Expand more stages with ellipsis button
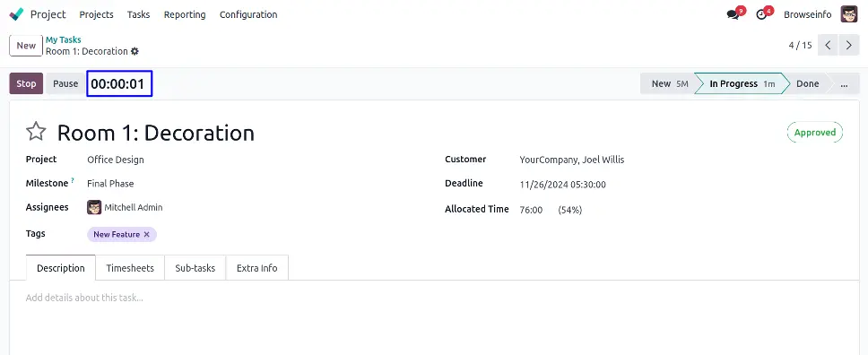868x355 pixels. tap(844, 83)
